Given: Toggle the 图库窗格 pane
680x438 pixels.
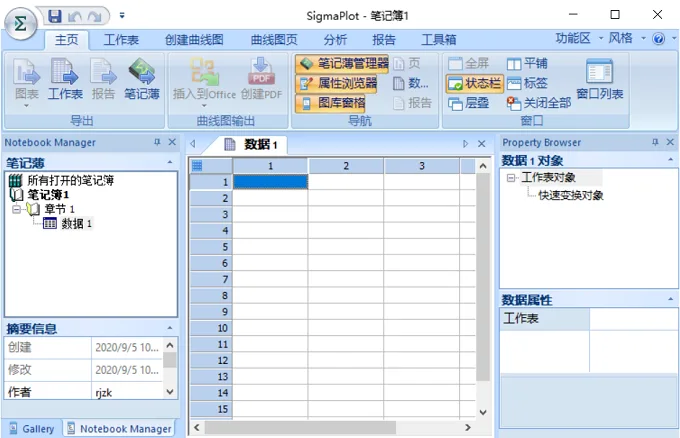Looking at the screenshot, I should (x=330, y=103).
